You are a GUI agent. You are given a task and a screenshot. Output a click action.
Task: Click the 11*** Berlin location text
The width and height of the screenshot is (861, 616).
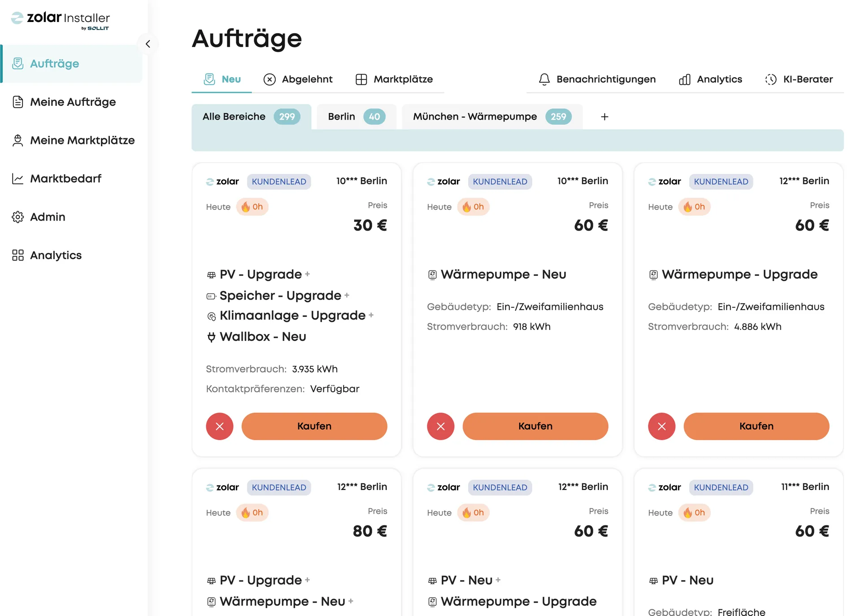[805, 486]
